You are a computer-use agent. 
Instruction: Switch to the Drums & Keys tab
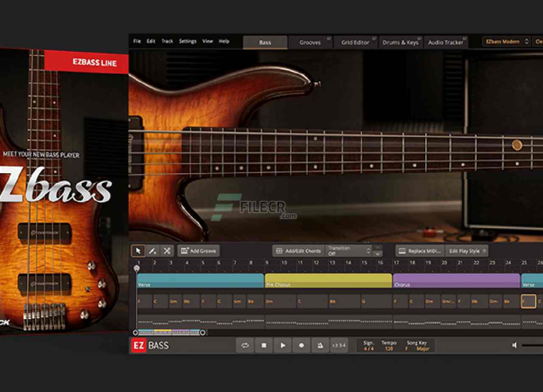tap(400, 42)
